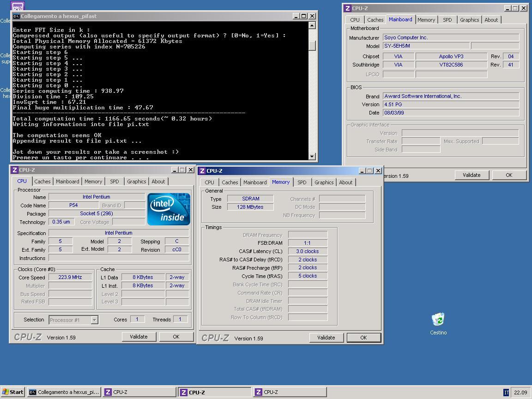Open Graphics tab in the CPU window
This screenshot has width=532, height=399.
pos(136,181)
